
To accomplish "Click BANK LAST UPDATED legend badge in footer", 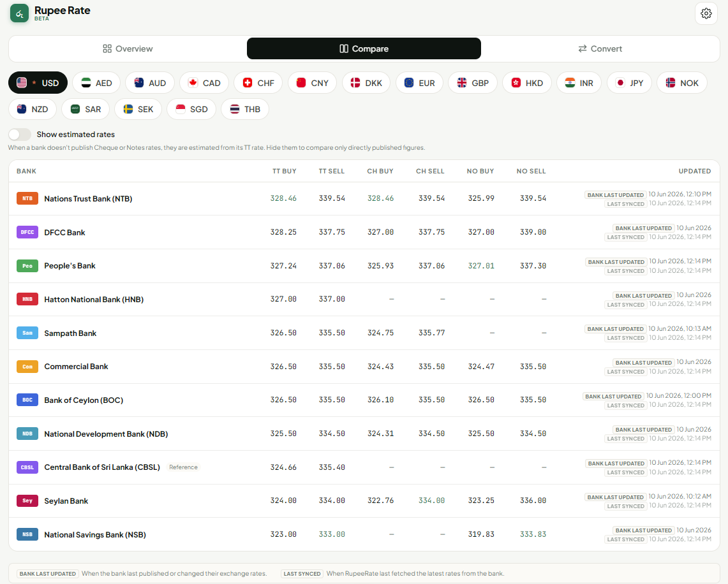I will (x=48, y=574).
